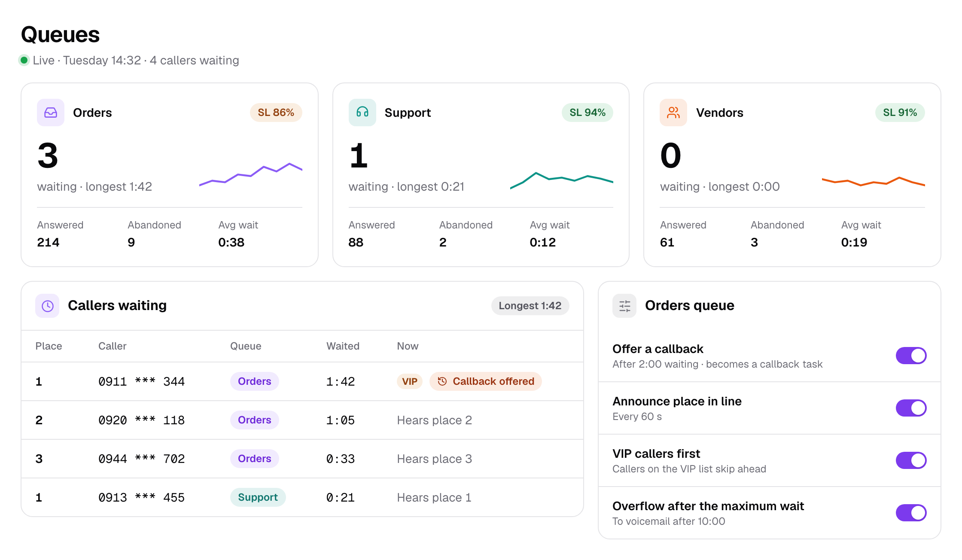
Task: Disable the Offer a callback toggle
Action: click(x=911, y=356)
